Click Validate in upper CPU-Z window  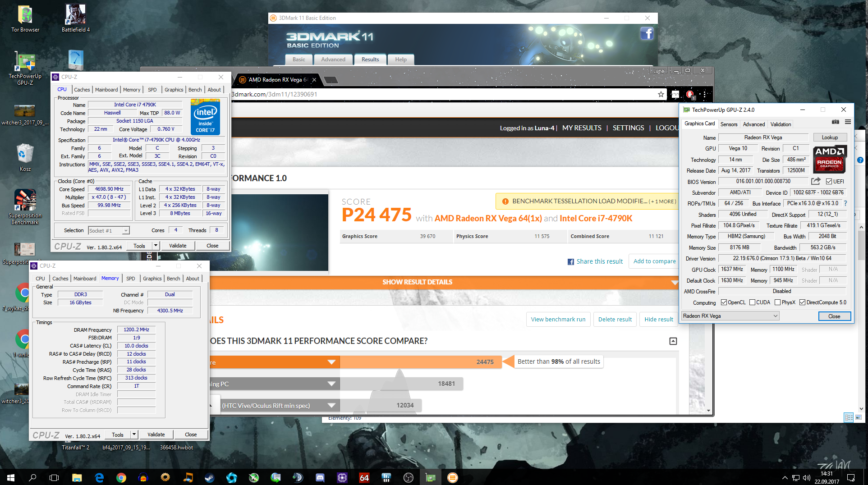click(178, 246)
